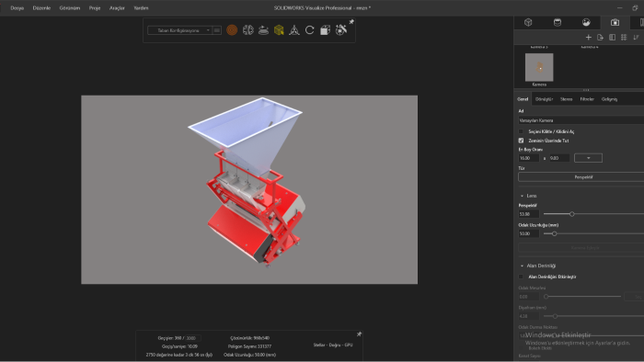This screenshot has height=362, width=644.
Task: Open the Scenes tab landscape icon
Action: point(586,23)
